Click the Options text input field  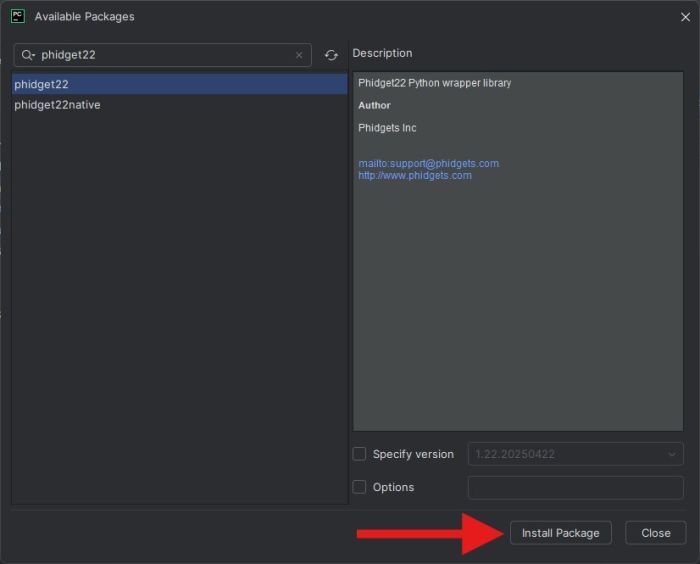click(x=575, y=487)
